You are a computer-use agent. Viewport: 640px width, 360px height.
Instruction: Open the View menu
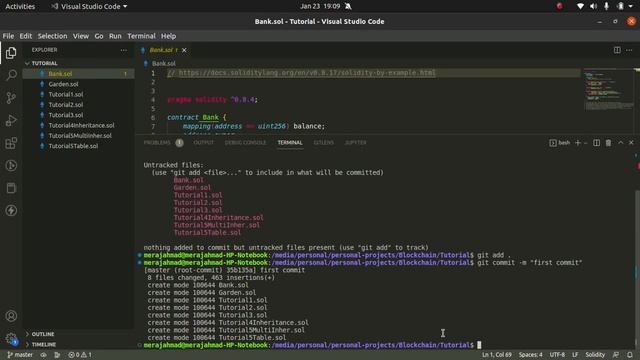[81, 36]
